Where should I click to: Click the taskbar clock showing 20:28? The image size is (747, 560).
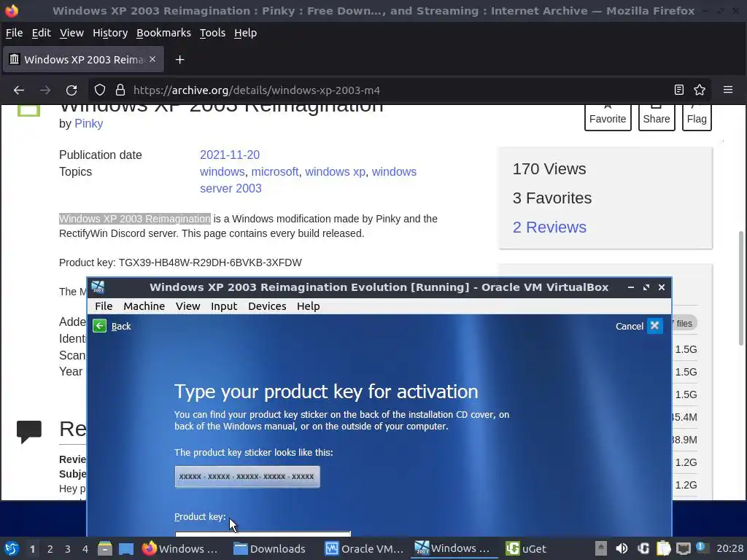[x=729, y=548]
